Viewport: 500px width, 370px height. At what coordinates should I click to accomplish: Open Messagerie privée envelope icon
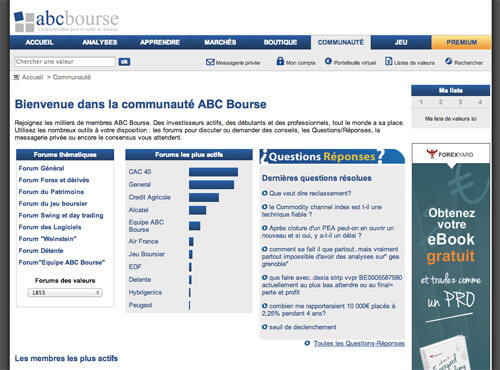[x=210, y=62]
